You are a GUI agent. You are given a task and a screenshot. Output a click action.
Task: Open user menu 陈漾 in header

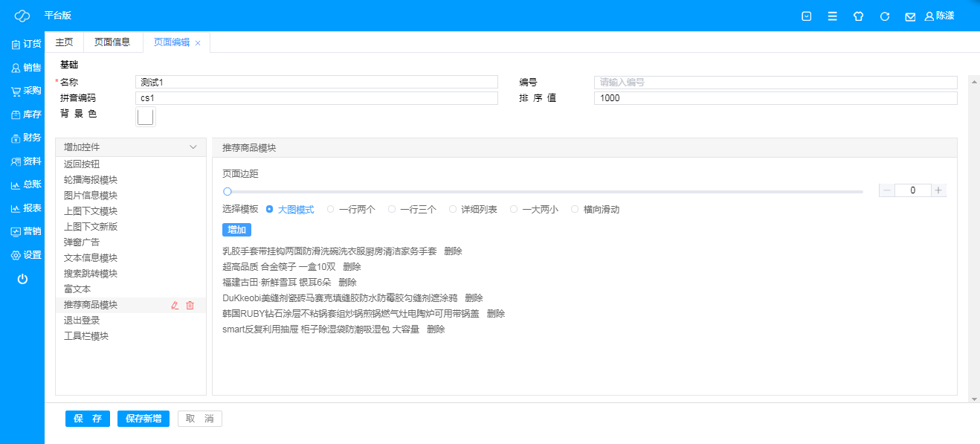coord(939,16)
